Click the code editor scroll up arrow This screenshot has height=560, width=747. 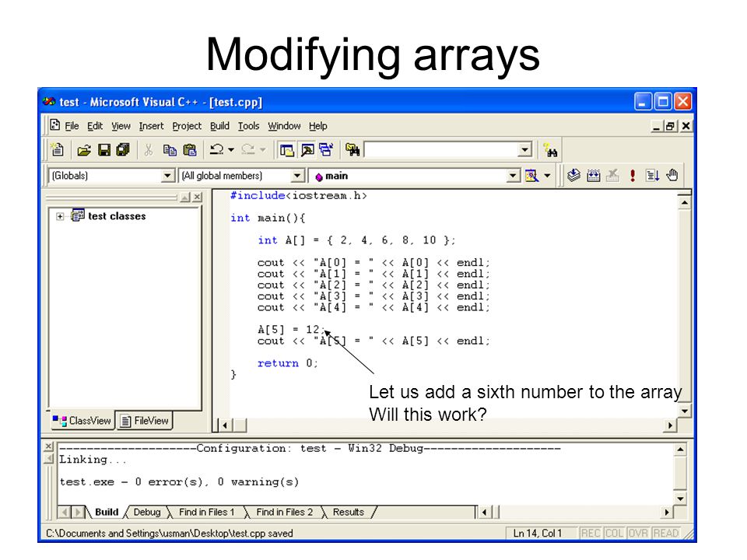coord(684,203)
